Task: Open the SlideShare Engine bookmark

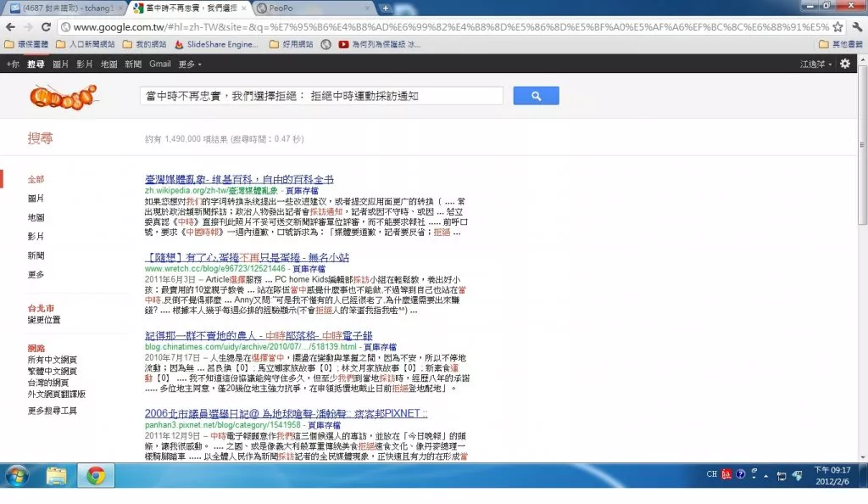Action: point(217,44)
